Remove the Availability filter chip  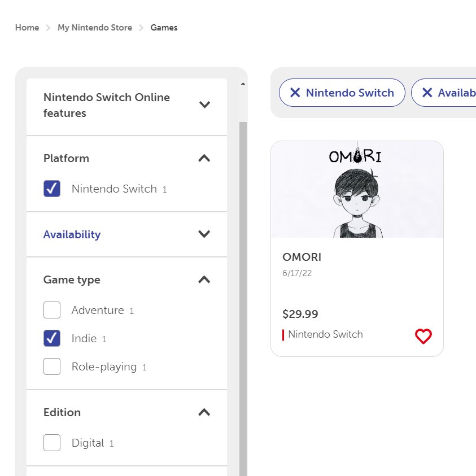point(444,93)
